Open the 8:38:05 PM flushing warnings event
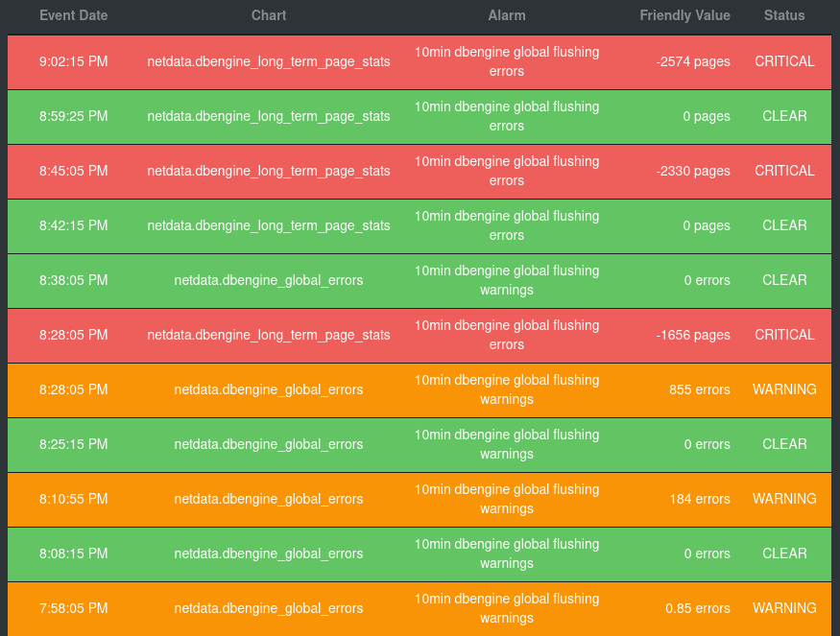Image resolution: width=840 pixels, height=636 pixels. click(x=420, y=280)
